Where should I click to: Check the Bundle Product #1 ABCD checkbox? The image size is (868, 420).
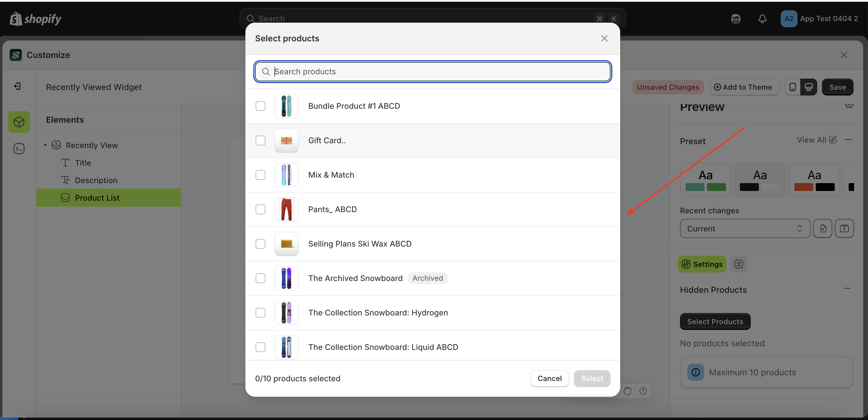coord(261,106)
